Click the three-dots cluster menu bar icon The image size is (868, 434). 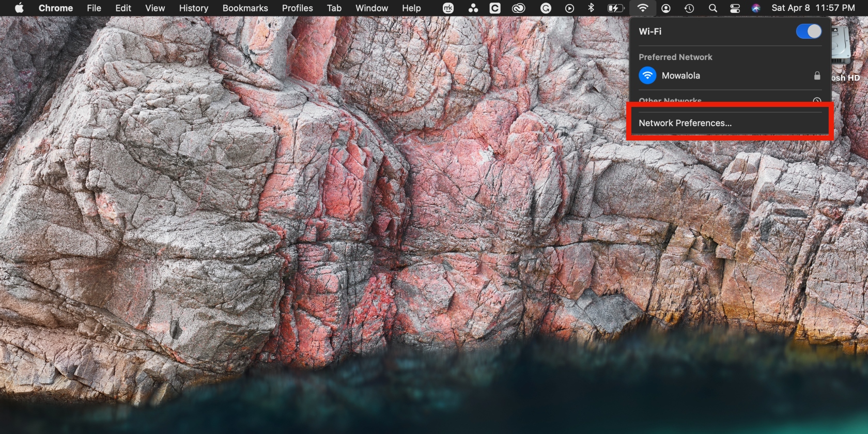(473, 8)
